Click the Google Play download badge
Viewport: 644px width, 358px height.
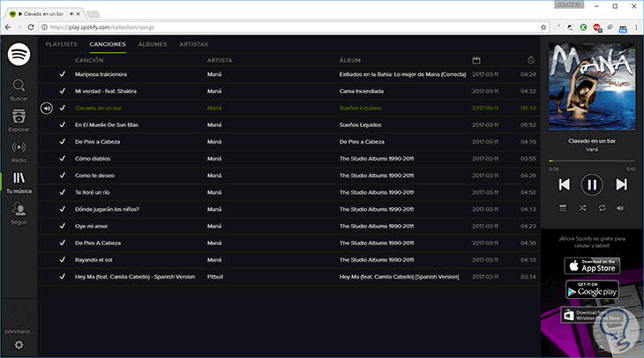[x=592, y=290]
